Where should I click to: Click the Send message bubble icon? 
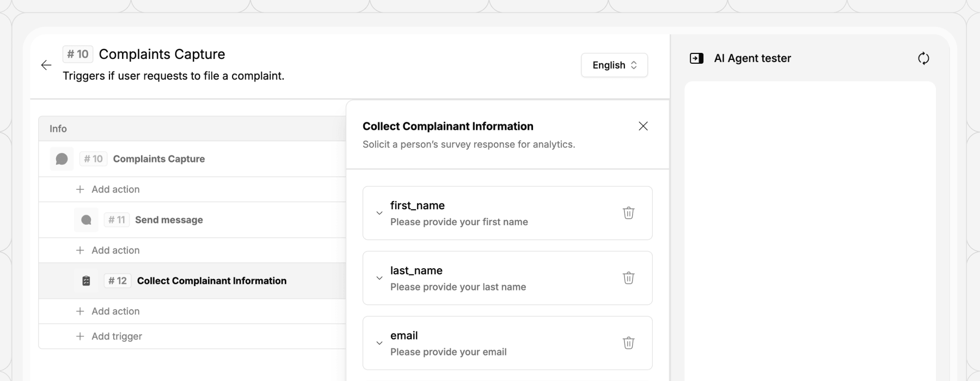coord(86,220)
